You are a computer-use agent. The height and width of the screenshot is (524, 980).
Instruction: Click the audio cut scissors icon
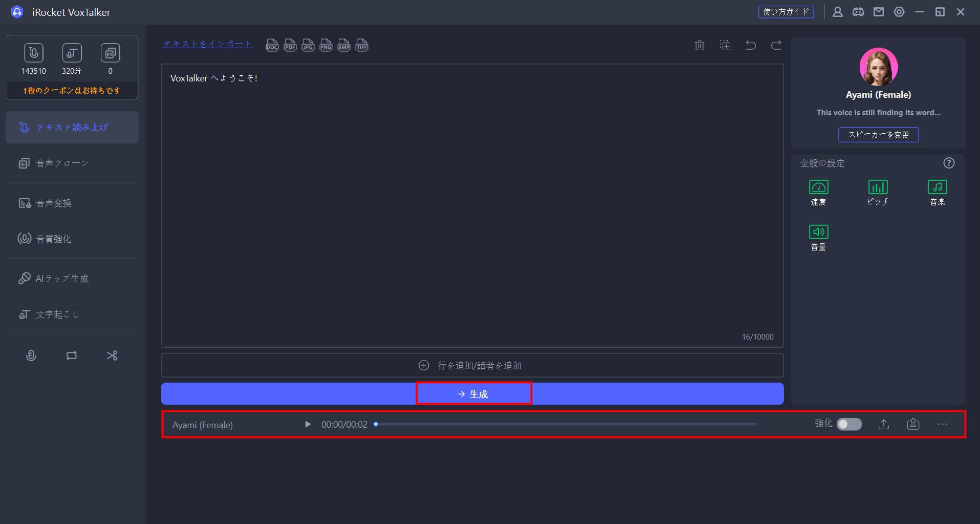[112, 355]
